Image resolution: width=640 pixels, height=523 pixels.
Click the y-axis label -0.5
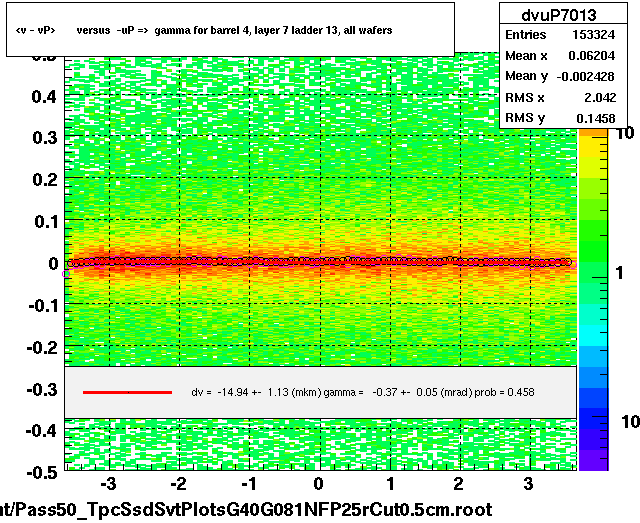(x=42, y=473)
